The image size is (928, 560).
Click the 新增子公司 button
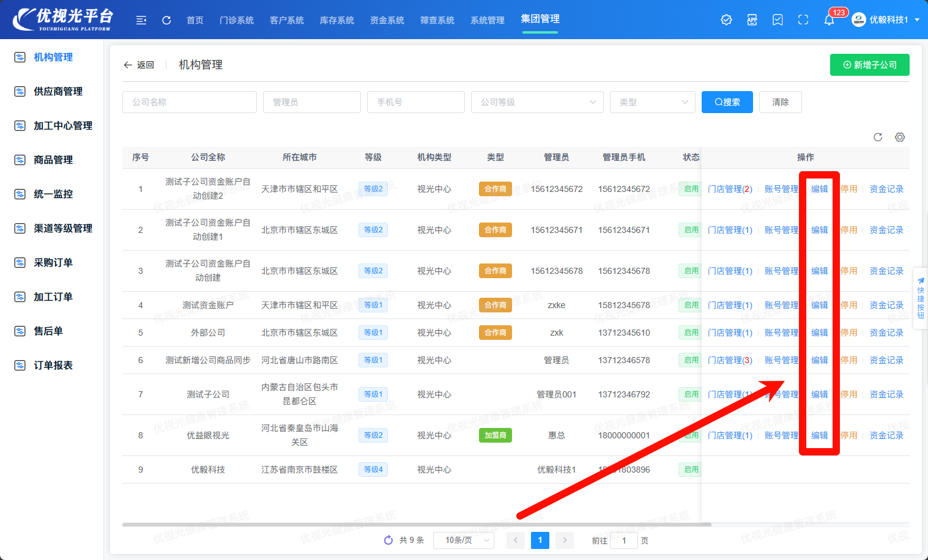click(870, 65)
